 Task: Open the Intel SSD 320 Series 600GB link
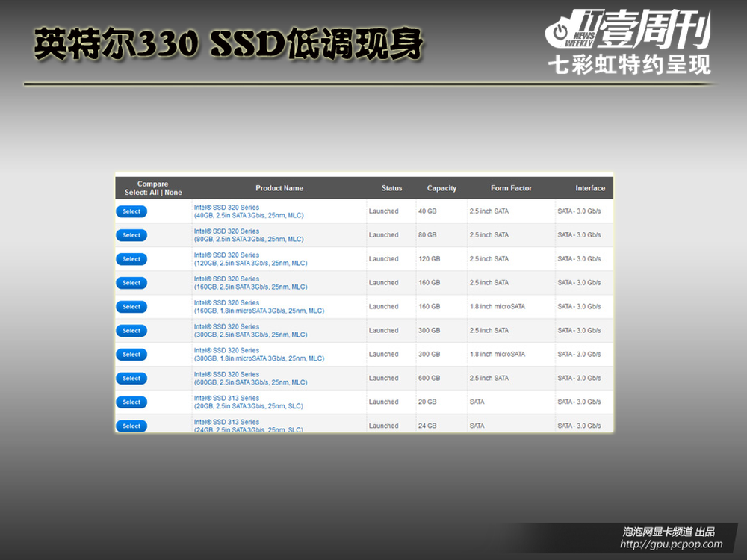tap(250, 378)
